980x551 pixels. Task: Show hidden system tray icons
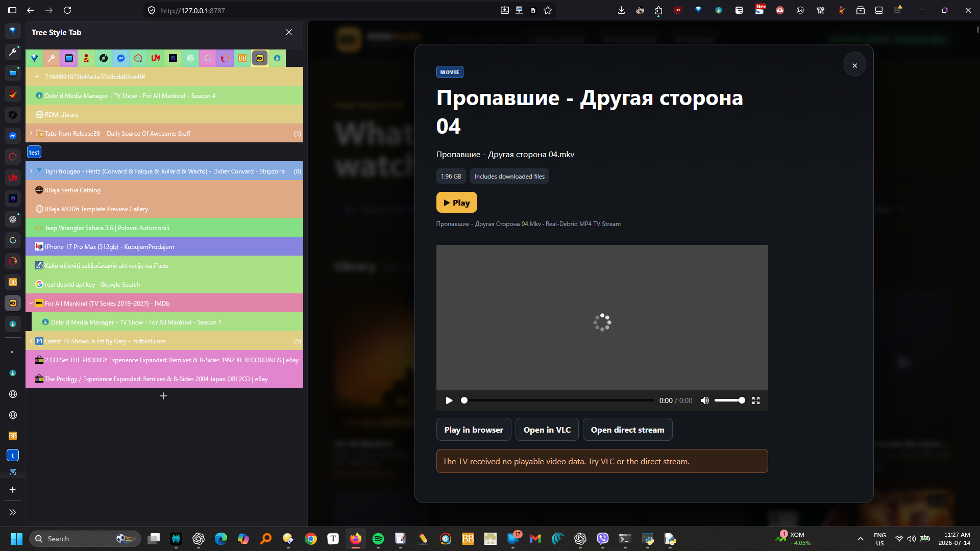[x=860, y=539]
